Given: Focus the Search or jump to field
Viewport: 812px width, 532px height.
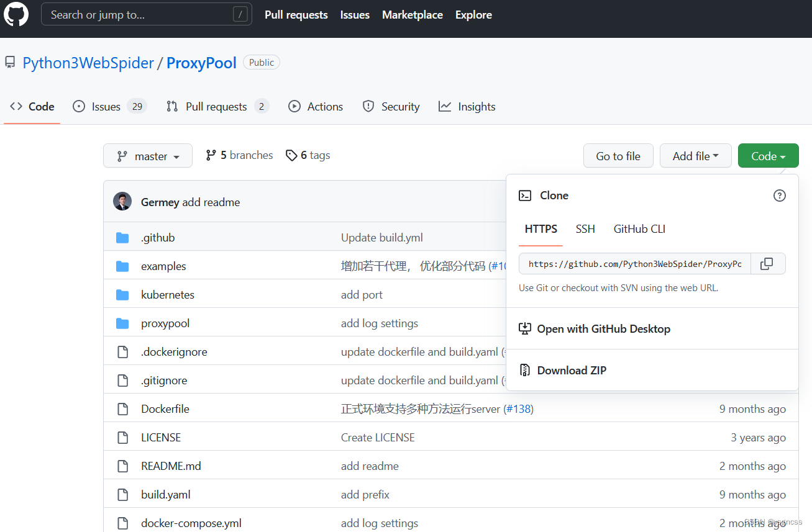Looking at the screenshot, I should [x=147, y=14].
